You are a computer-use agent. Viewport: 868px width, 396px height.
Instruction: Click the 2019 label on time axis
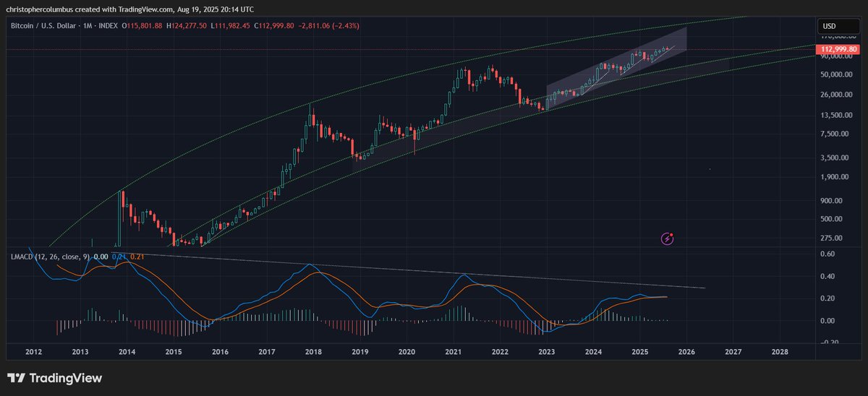click(360, 352)
